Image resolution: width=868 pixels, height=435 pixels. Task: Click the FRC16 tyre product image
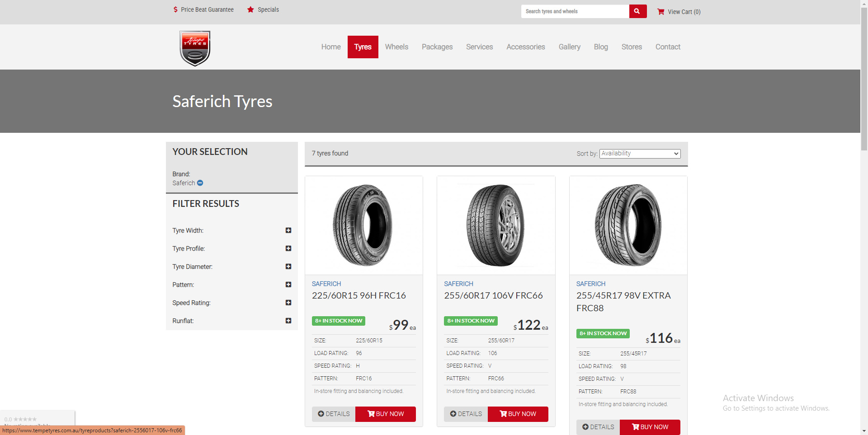[363, 225]
